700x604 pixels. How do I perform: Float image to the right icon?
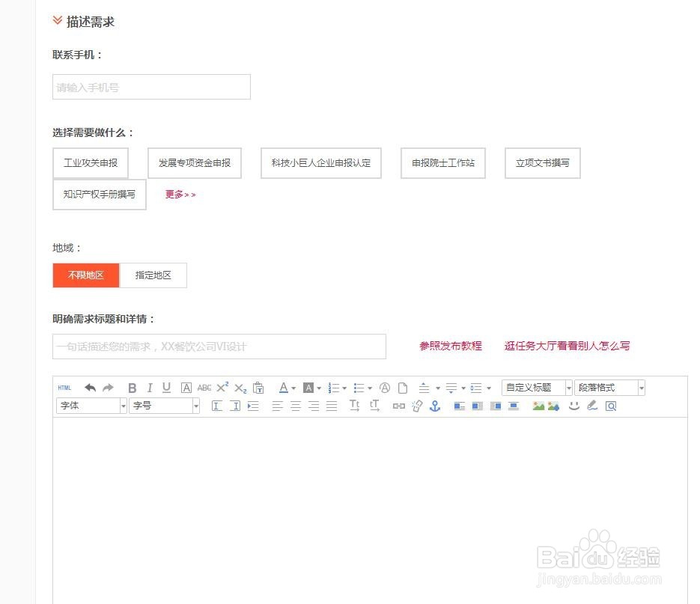click(496, 406)
